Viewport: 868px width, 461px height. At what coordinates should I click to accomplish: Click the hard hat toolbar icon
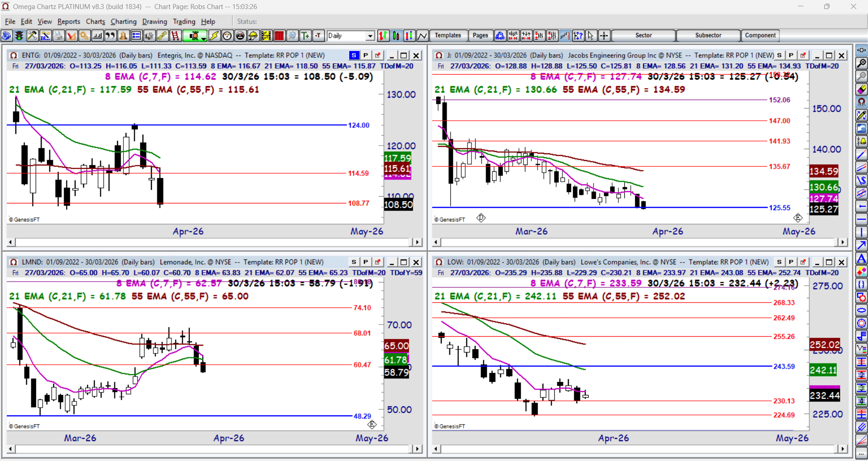click(253, 36)
